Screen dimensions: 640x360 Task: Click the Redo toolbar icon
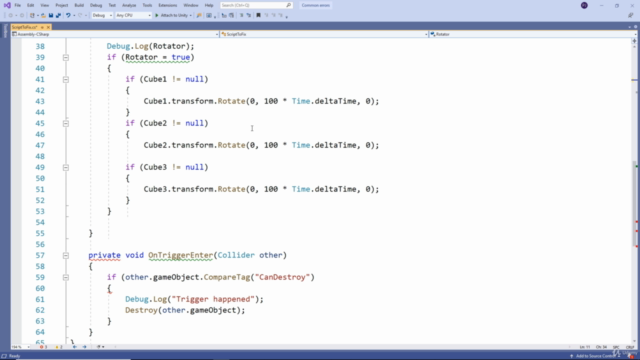[80, 16]
